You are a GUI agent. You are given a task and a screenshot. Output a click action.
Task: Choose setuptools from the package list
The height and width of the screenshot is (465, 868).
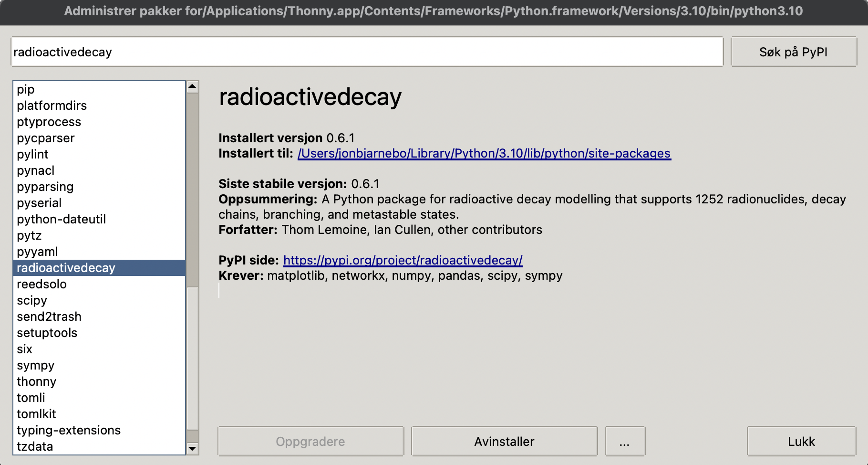coord(47,333)
